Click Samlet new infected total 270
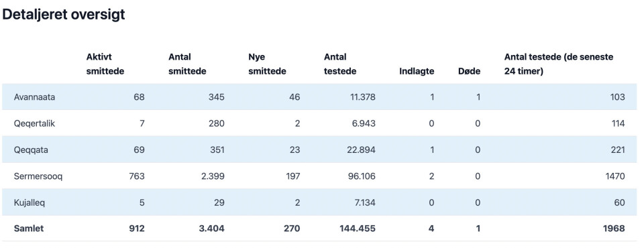The image size is (644, 248). point(292,229)
